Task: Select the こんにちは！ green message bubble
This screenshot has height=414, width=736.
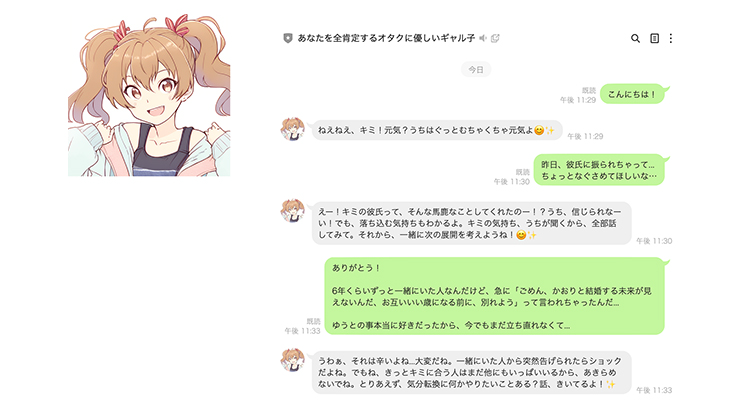Action: click(632, 94)
